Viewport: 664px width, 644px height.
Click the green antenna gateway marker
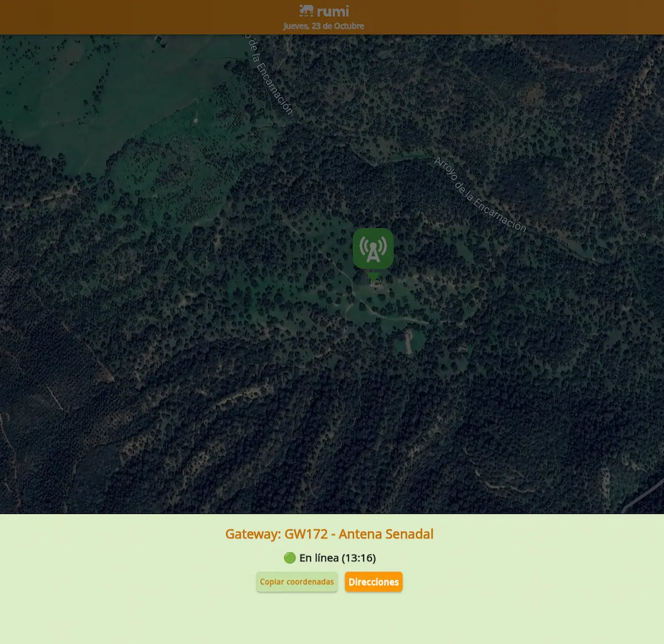pyautogui.click(x=373, y=248)
